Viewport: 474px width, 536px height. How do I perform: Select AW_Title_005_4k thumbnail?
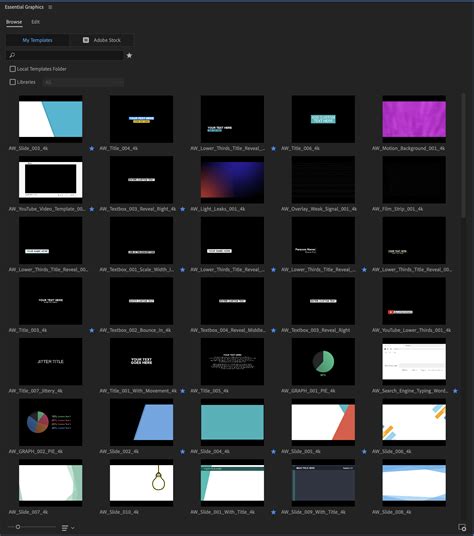point(232,361)
